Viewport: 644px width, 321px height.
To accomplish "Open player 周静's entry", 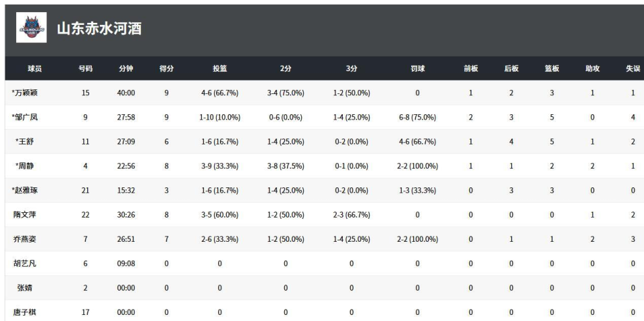I will (x=26, y=166).
